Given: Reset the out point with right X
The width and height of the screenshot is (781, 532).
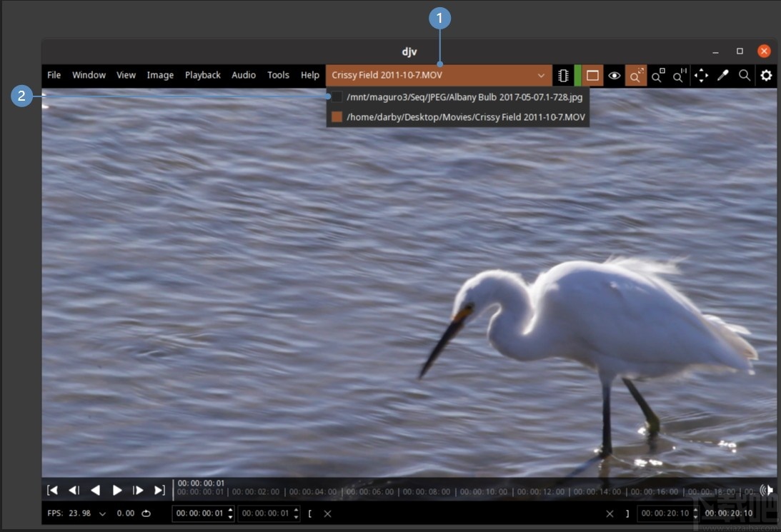Looking at the screenshot, I should tap(610, 513).
